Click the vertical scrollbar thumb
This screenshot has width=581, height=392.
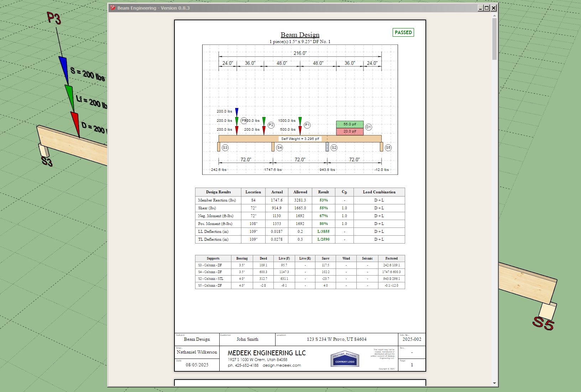pos(494,39)
